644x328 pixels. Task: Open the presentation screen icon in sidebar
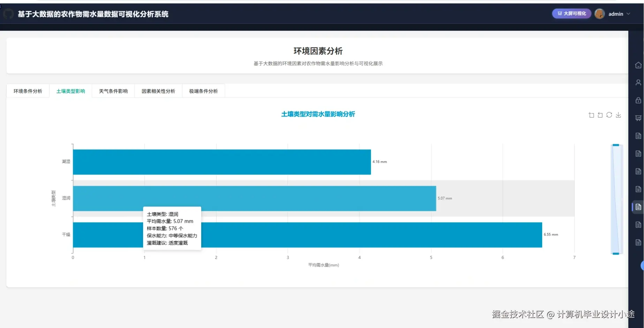coord(638,118)
